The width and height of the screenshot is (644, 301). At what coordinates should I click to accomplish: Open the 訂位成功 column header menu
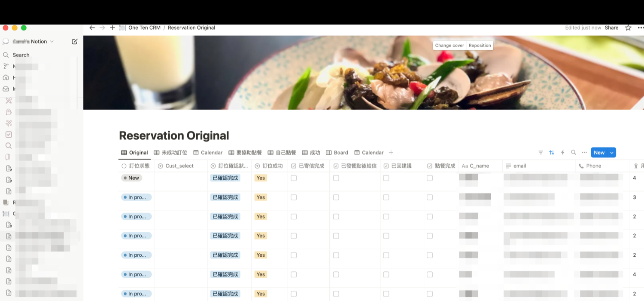[x=269, y=166]
